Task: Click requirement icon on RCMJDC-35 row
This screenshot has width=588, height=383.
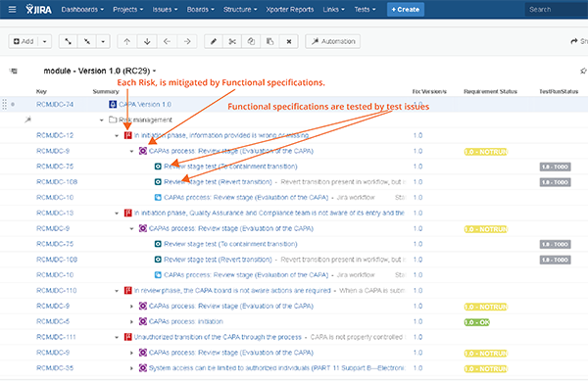Action: [x=143, y=368]
